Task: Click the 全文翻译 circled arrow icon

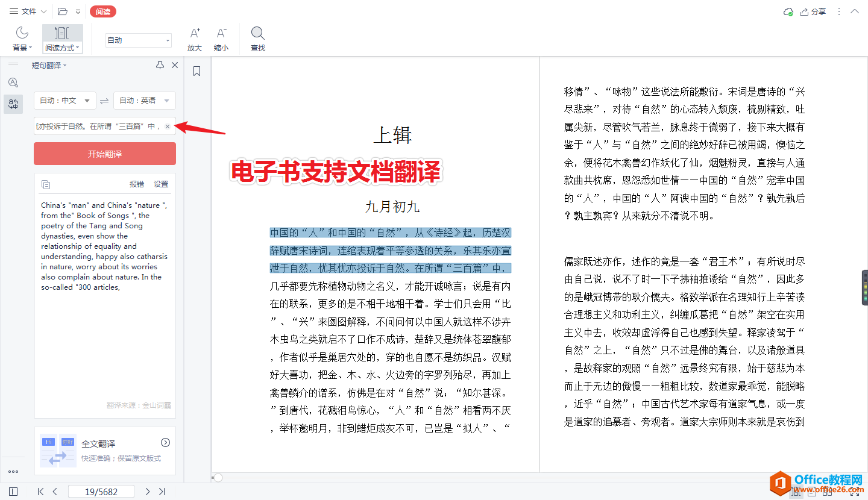Action: pyautogui.click(x=165, y=443)
